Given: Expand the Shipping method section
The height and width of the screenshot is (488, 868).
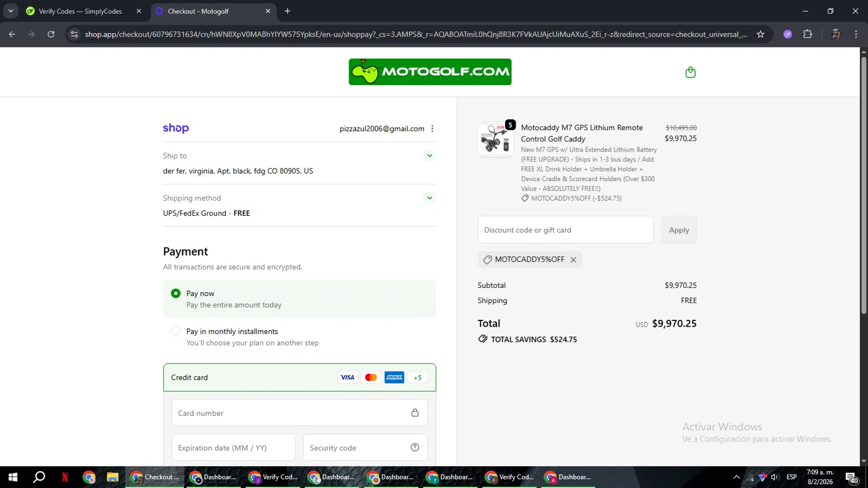Looking at the screenshot, I should tap(429, 198).
